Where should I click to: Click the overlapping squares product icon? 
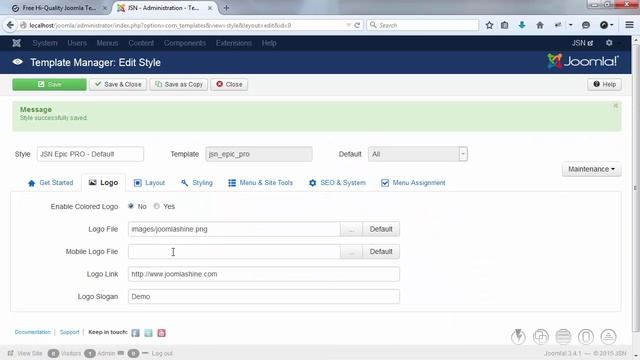point(541,337)
